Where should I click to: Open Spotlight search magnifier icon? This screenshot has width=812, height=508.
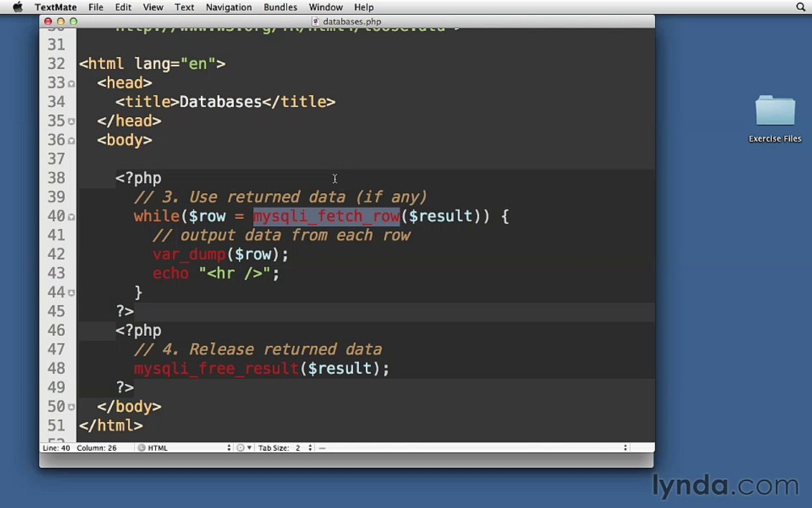click(801, 7)
